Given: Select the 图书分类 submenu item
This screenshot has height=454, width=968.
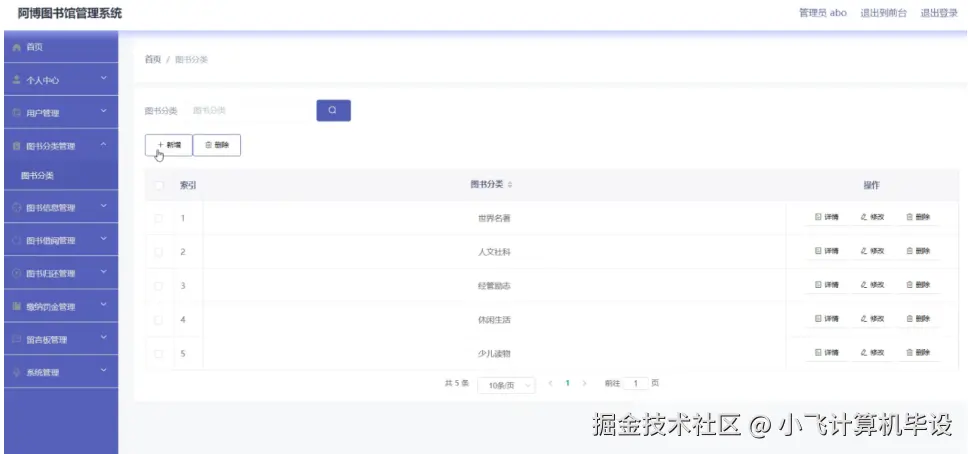Looking at the screenshot, I should tap(61, 175).
